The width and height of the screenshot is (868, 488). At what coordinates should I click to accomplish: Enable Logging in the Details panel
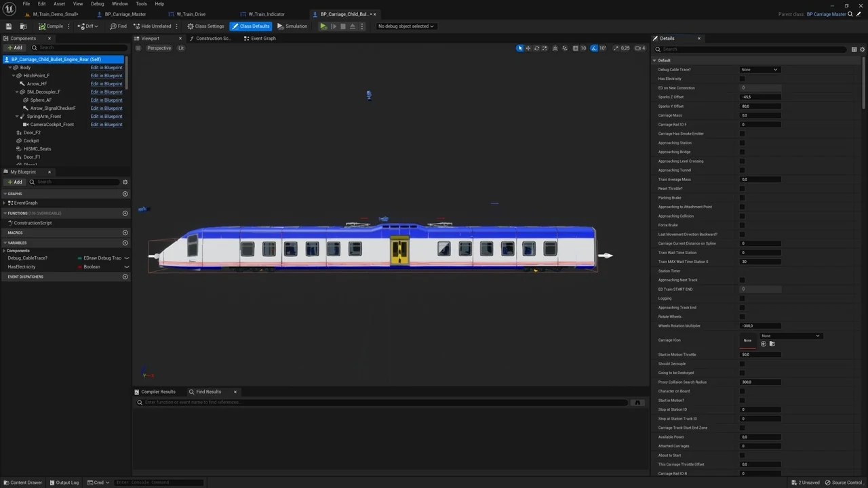[743, 298]
